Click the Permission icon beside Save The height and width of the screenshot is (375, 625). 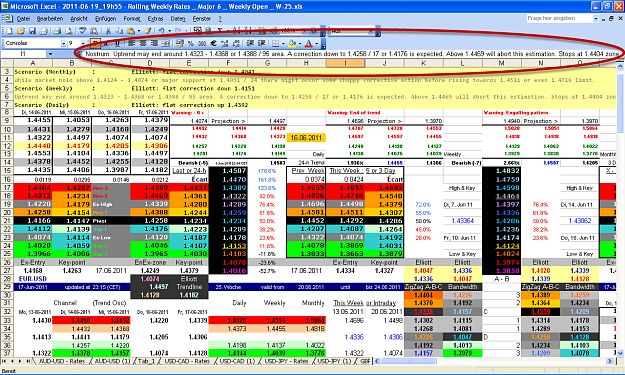click(43, 31)
